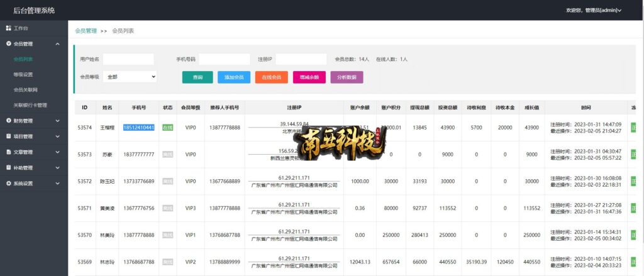Focus the 用户姓名 input field
Image resolution: width=644 pixels, height=276 pixels.
[x=128, y=59]
